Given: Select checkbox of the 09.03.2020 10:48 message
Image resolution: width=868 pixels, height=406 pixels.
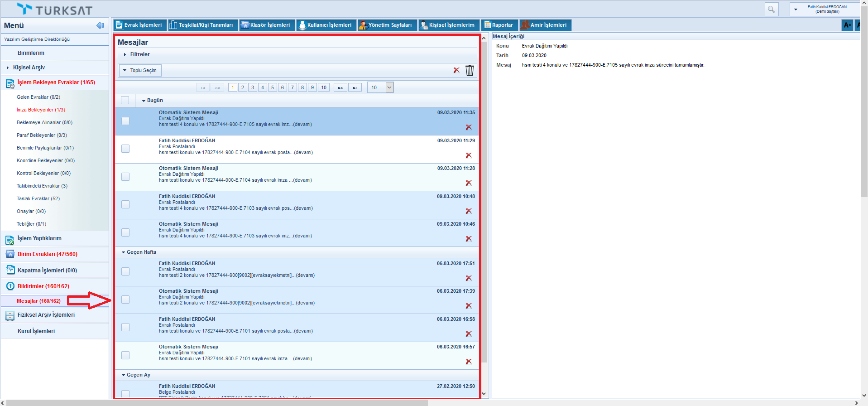Looking at the screenshot, I should coord(125,204).
